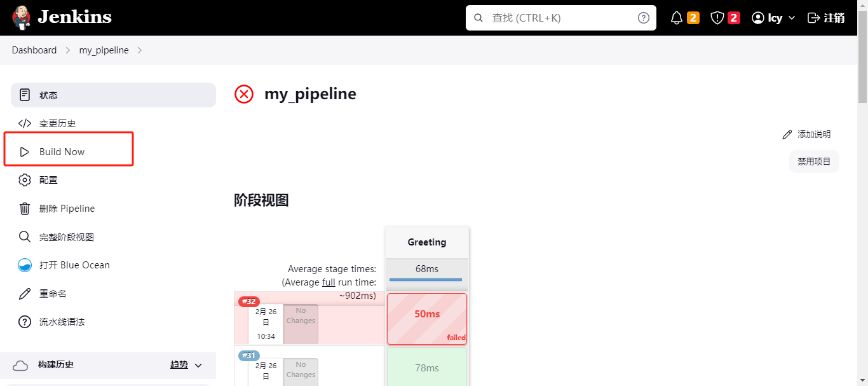
Task: Click the 删除 Pipeline trash icon
Action: click(x=25, y=209)
